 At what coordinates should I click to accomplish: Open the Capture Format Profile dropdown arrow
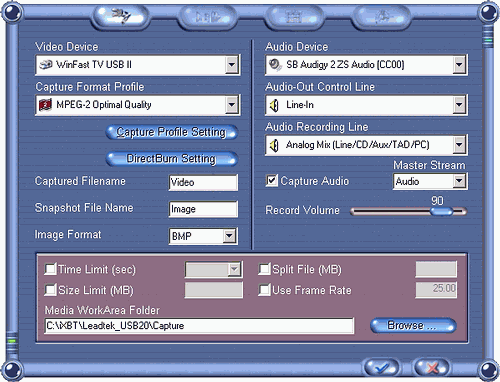tap(232, 105)
